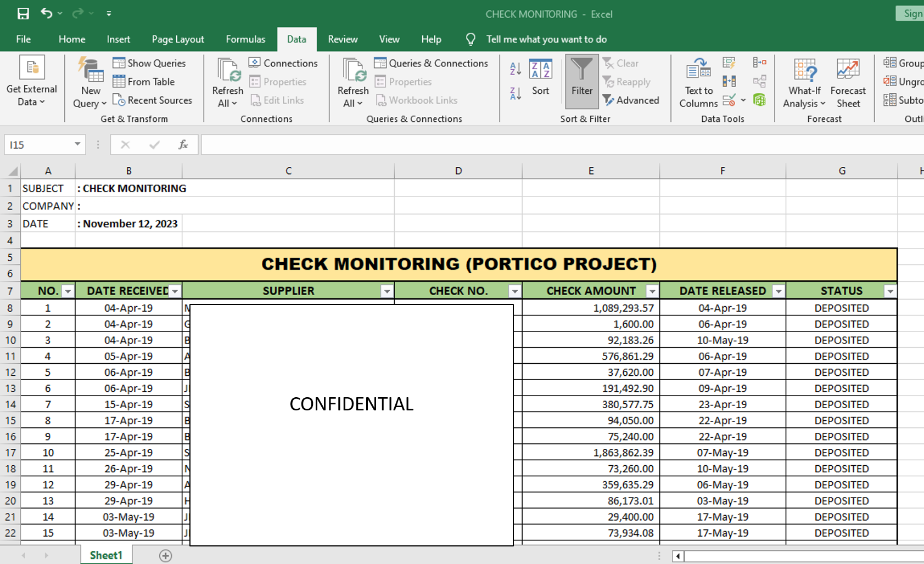This screenshot has width=924, height=564.
Task: Sort A to Z ascending
Action: pyautogui.click(x=516, y=69)
